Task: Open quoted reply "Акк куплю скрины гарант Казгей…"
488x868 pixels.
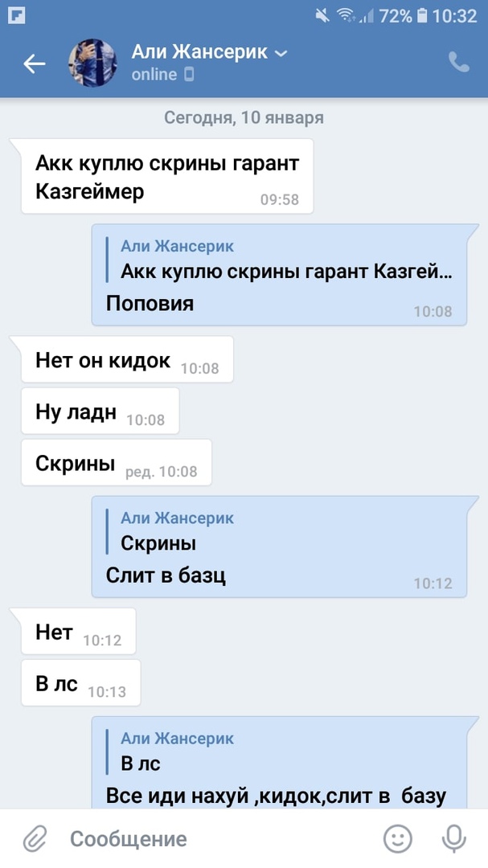Action: pos(280,259)
